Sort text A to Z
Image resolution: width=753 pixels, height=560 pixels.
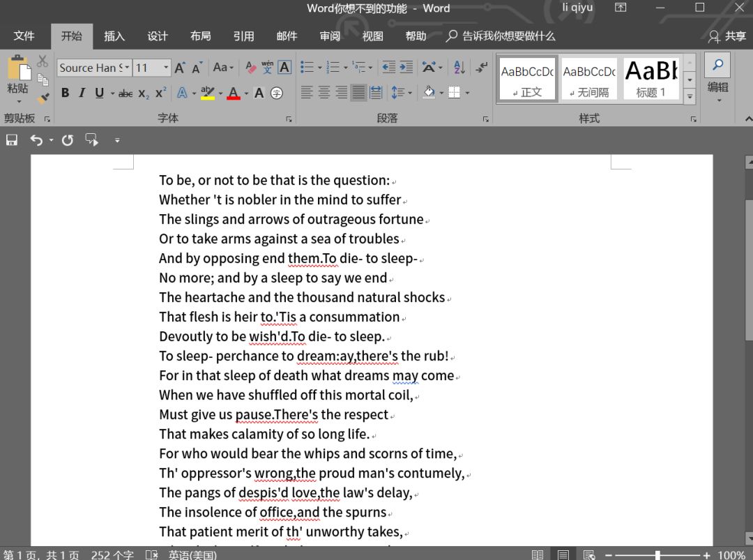pos(459,67)
